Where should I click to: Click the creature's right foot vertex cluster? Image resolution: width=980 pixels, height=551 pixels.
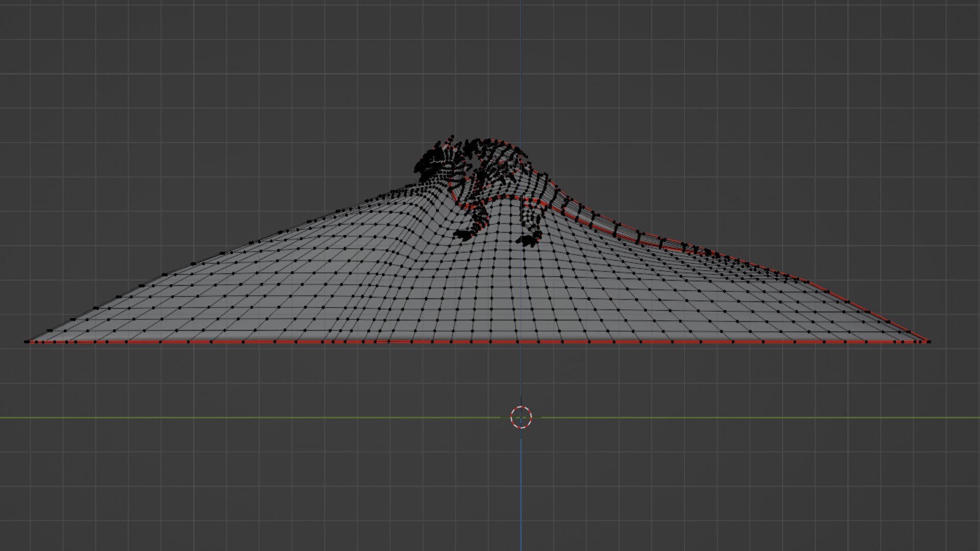point(529,239)
